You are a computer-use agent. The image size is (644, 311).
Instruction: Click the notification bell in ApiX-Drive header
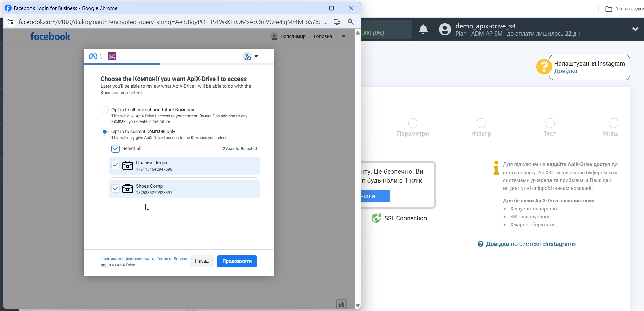click(x=423, y=29)
